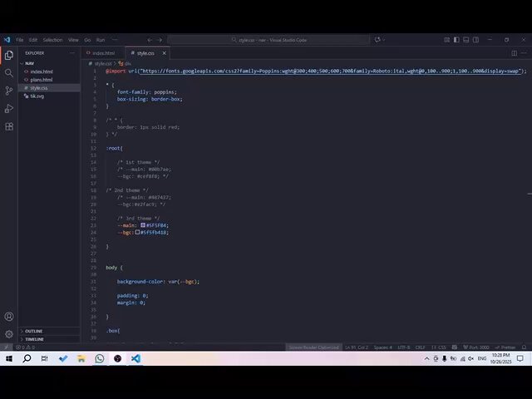
Task: Open the editor More Actions ellipsis
Action: (524, 53)
